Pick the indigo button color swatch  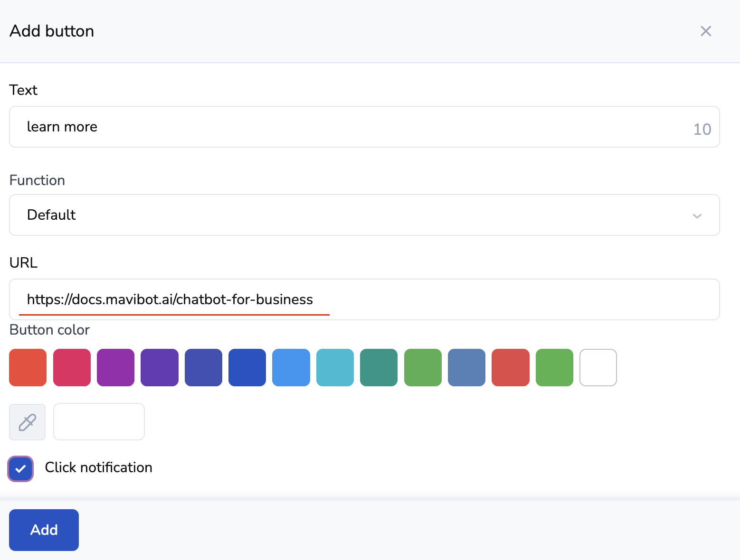(203, 367)
